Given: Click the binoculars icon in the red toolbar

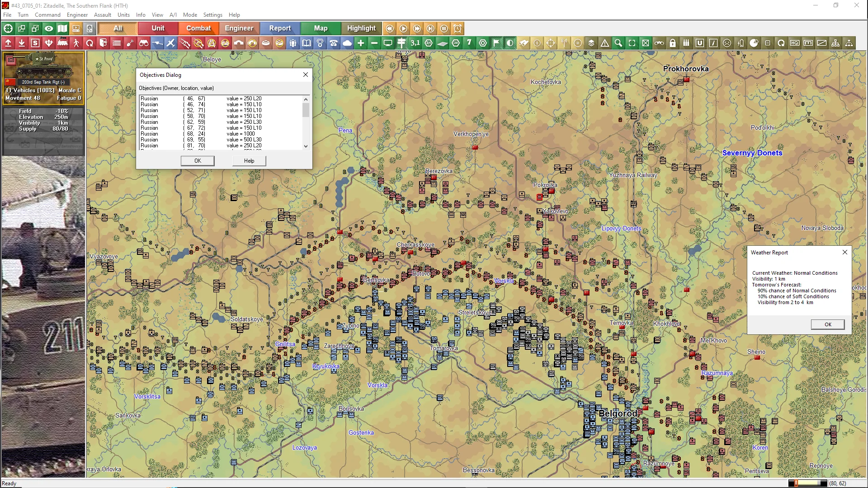Looking at the screenshot, I should click(144, 43).
